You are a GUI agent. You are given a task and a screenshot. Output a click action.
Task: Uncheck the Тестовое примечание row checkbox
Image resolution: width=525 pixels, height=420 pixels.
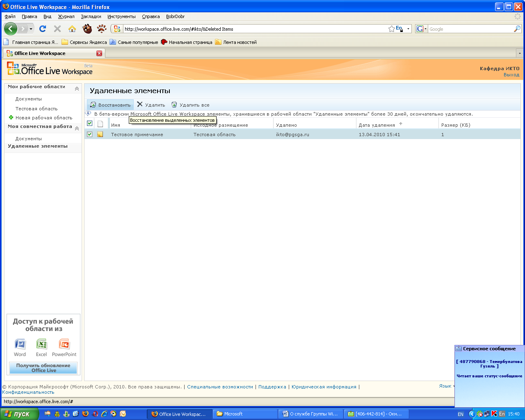89,134
